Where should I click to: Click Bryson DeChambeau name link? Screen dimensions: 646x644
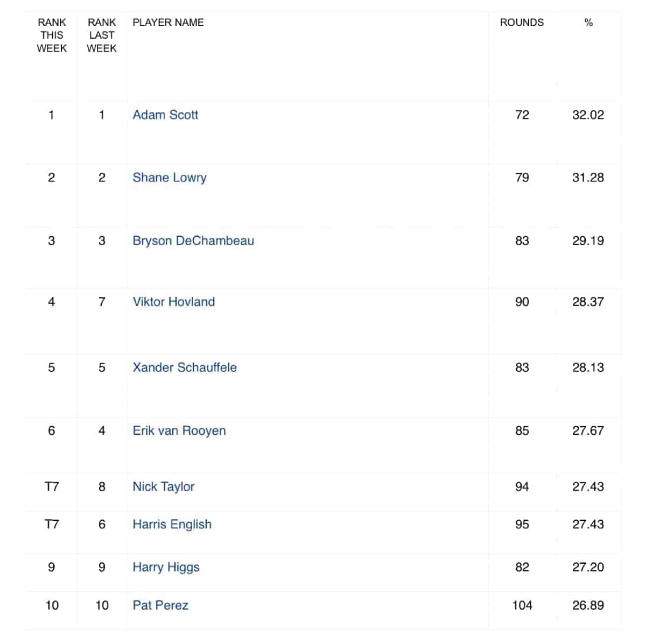(193, 240)
